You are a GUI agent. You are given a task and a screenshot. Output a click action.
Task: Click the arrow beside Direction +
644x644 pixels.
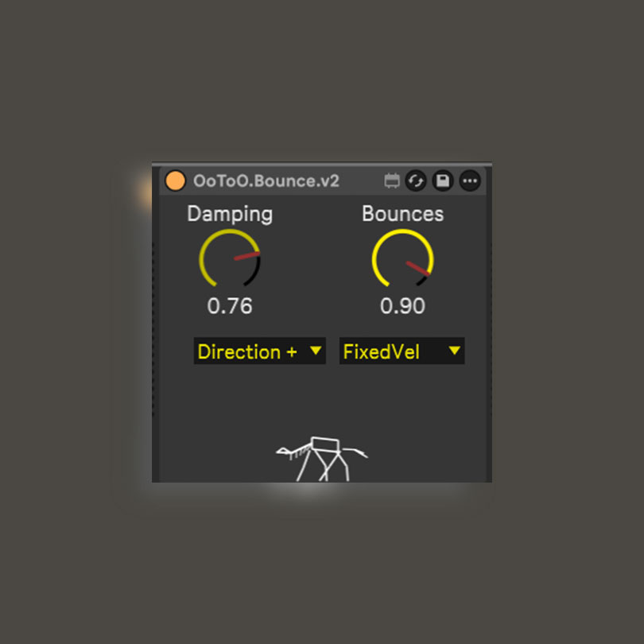click(316, 351)
